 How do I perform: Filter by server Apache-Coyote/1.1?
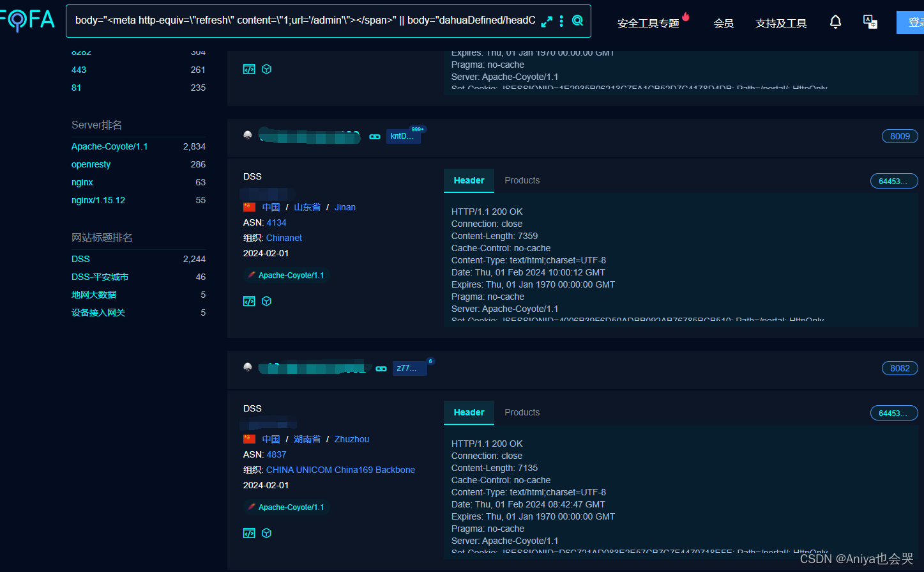(x=109, y=146)
